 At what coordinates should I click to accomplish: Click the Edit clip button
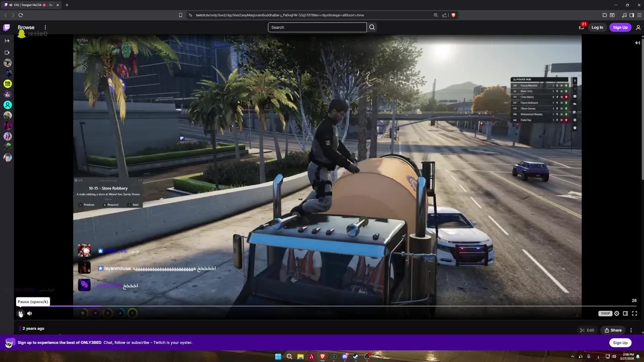click(587, 330)
